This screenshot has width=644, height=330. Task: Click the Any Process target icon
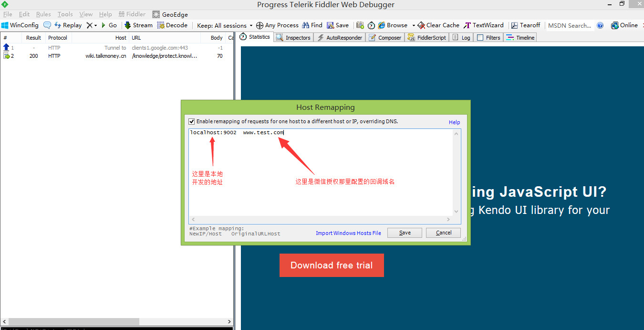[260, 25]
